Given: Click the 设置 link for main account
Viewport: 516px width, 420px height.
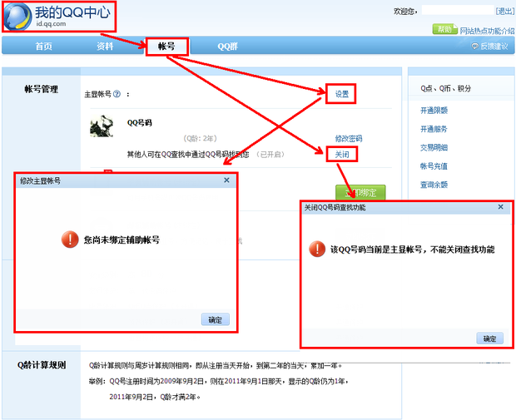Looking at the screenshot, I should pyautogui.click(x=342, y=94).
